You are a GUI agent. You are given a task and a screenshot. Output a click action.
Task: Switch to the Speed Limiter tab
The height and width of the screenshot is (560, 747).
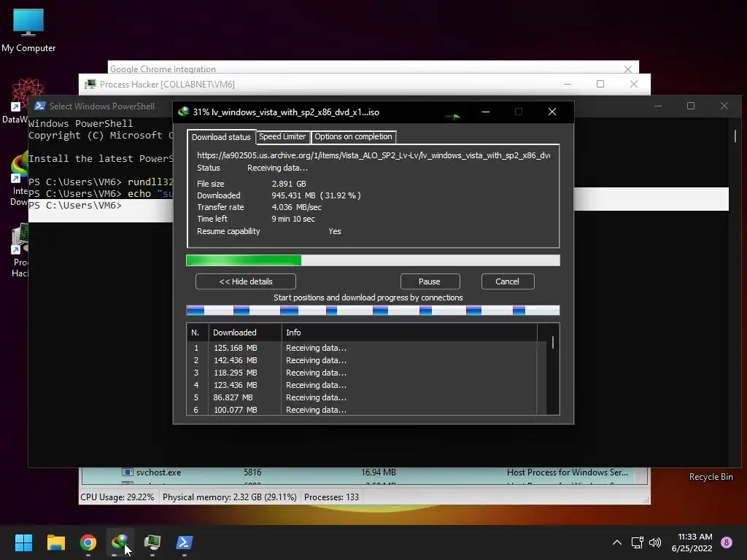coord(282,136)
